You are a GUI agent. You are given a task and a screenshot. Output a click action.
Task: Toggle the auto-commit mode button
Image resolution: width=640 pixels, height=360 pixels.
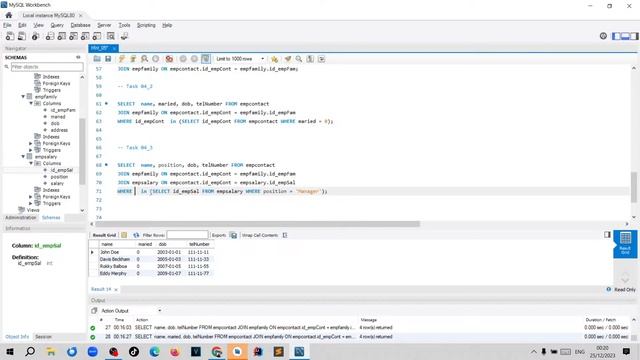click(206, 59)
